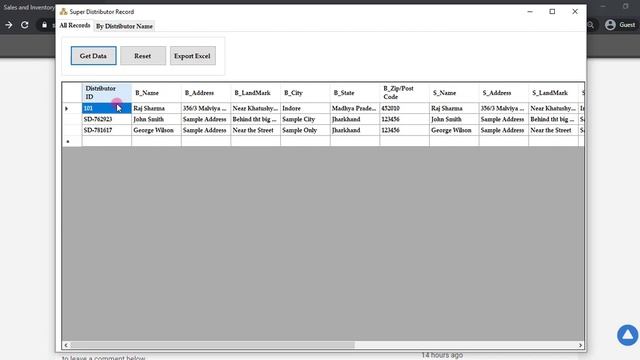Screen dimensions: 640x360
Task: Click the B_State column header
Action: click(x=355, y=93)
